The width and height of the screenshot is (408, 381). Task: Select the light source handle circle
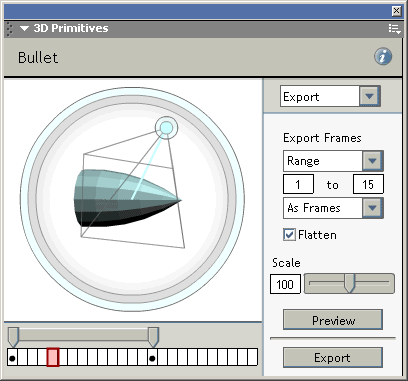pos(166,127)
